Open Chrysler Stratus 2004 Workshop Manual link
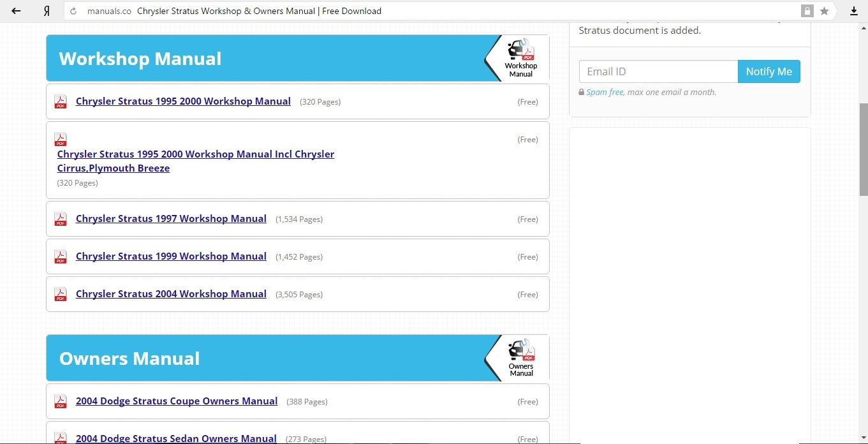This screenshot has height=444, width=868. point(171,293)
